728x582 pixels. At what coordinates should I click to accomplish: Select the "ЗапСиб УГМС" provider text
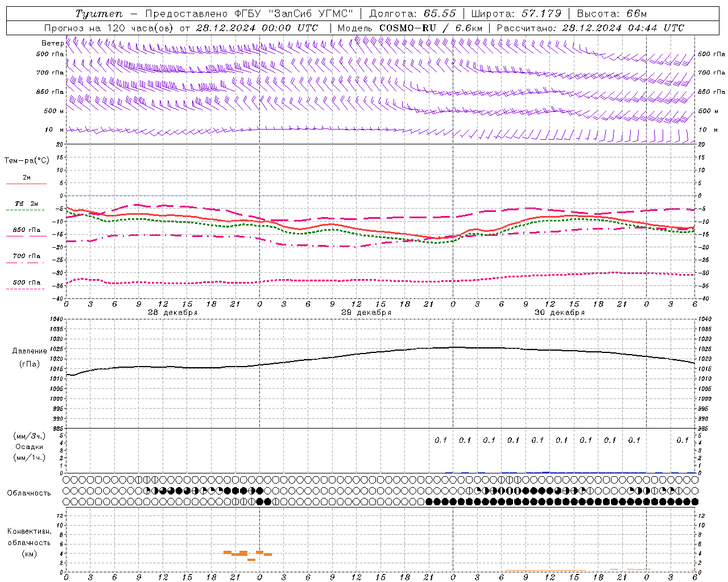pyautogui.click(x=311, y=14)
